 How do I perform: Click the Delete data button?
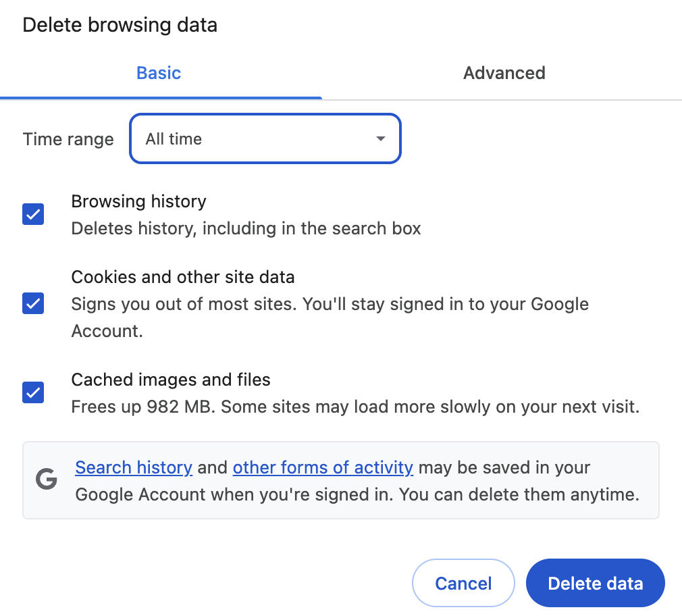[x=595, y=583]
